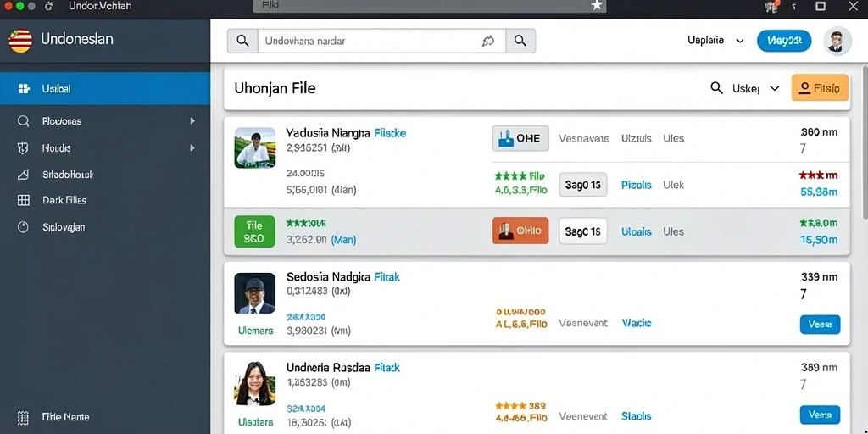868x434 pixels.
Task: Select Usibal in the sidebar
Action: tap(105, 88)
